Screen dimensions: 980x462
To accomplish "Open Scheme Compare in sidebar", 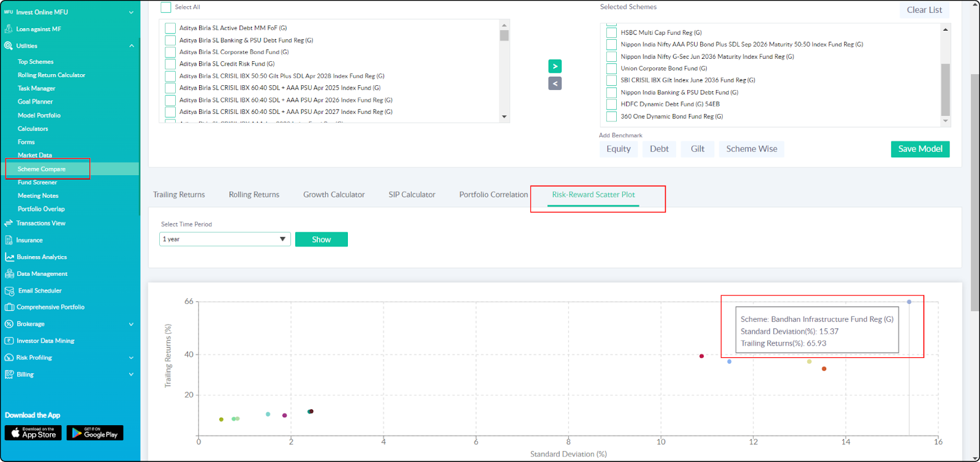I will click(x=42, y=169).
